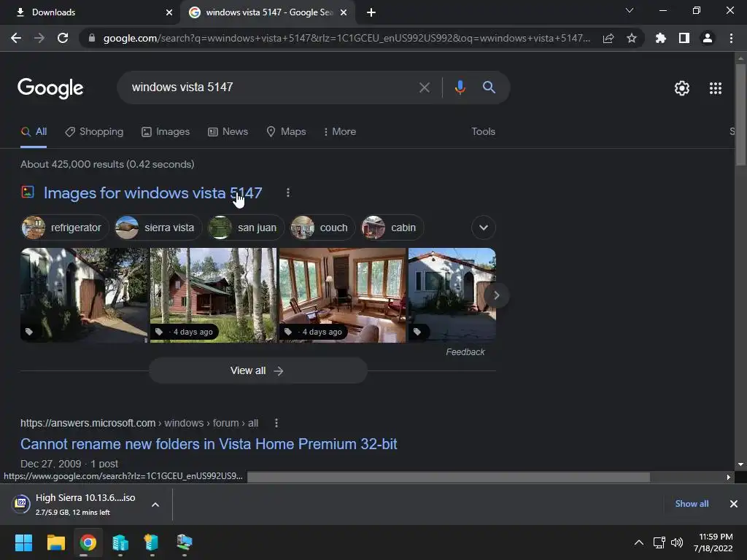747x560 pixels.
Task: Expand the More search categories
Action: point(339,131)
